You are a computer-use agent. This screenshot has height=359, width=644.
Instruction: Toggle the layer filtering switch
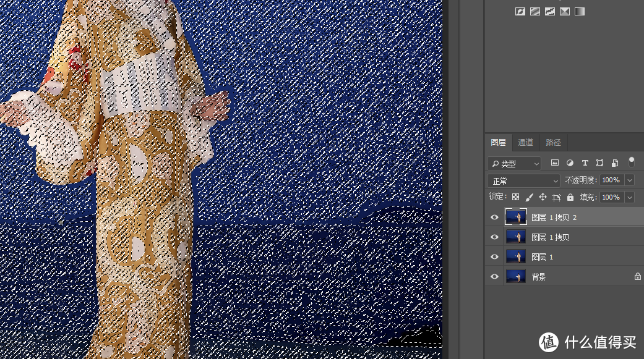pyautogui.click(x=632, y=162)
